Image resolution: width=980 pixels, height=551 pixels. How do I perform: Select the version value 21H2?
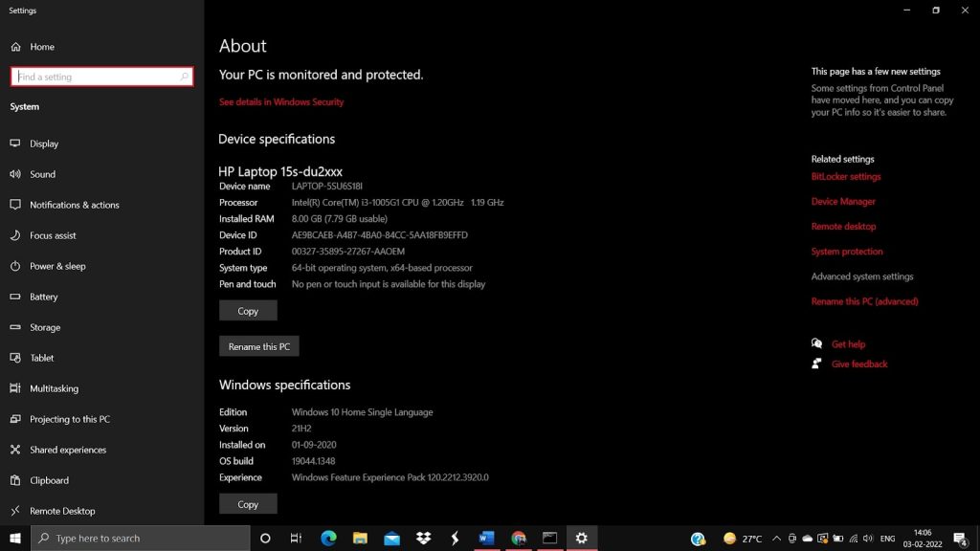pos(301,429)
